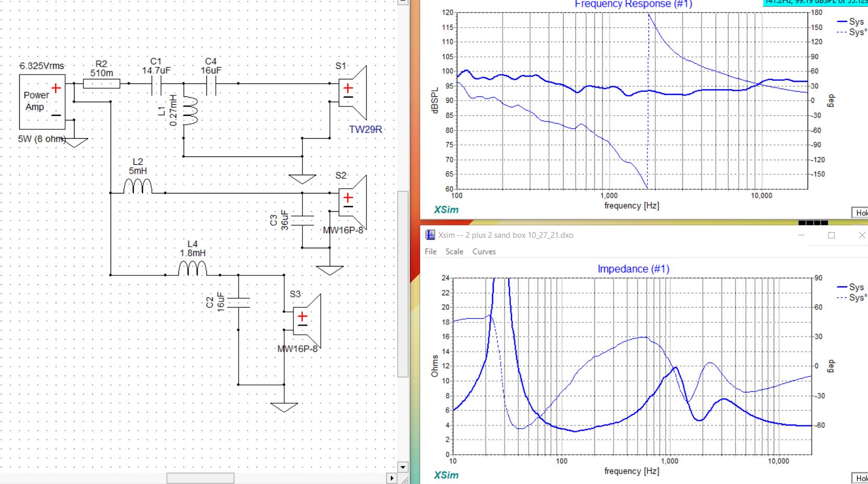868x484 pixels.
Task: Click XSim logo in Frequency Response graph
Action: 446,210
